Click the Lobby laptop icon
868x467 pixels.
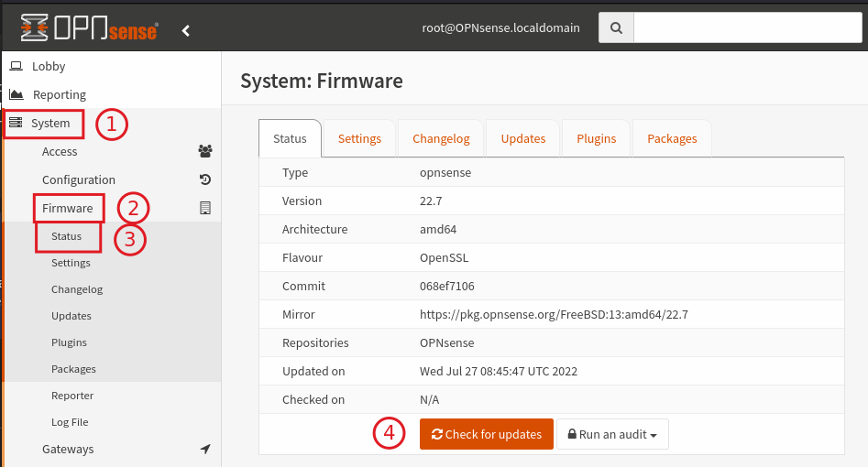tap(16, 66)
